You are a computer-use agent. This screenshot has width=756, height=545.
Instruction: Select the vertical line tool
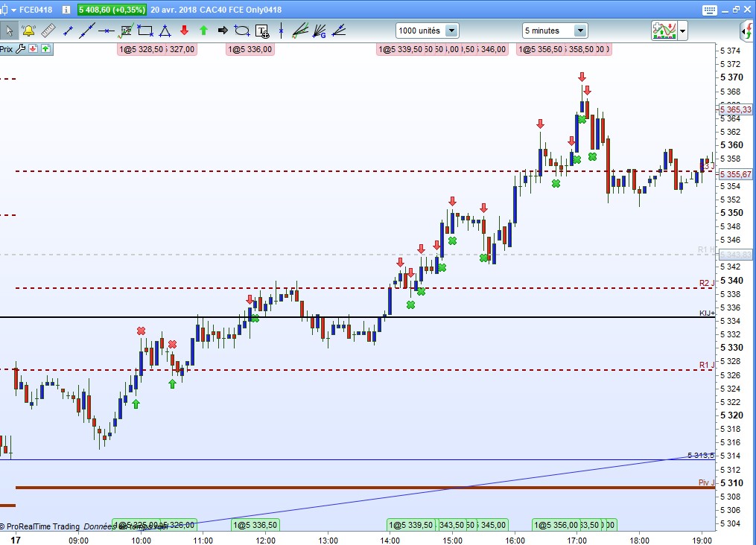click(281, 31)
